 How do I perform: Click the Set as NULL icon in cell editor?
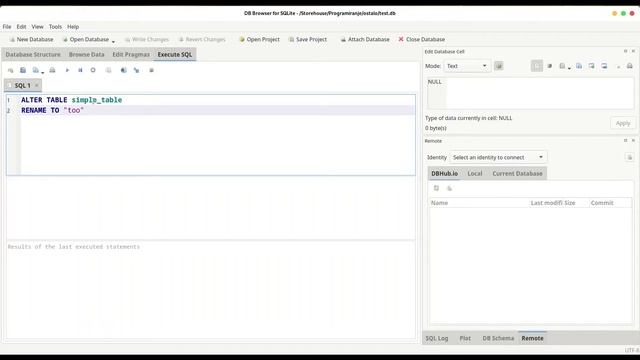click(618, 66)
